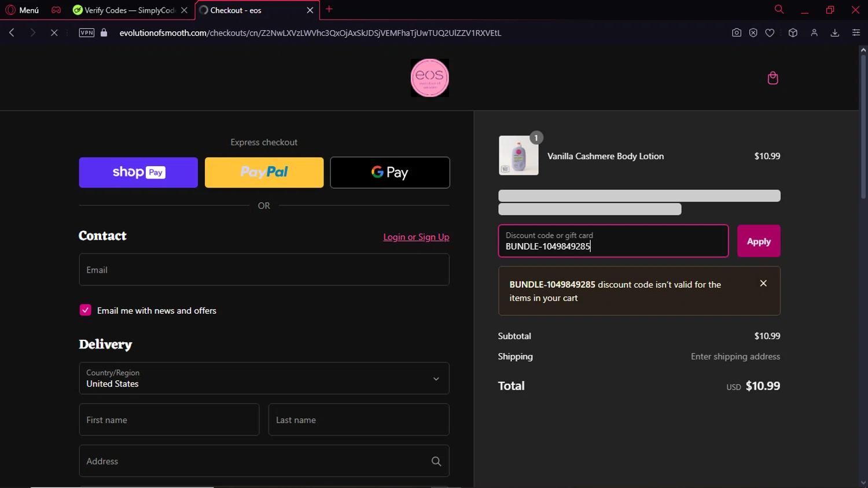Image resolution: width=868 pixels, height=488 pixels.
Task: Restore down the Opera browser window
Action: point(830,10)
